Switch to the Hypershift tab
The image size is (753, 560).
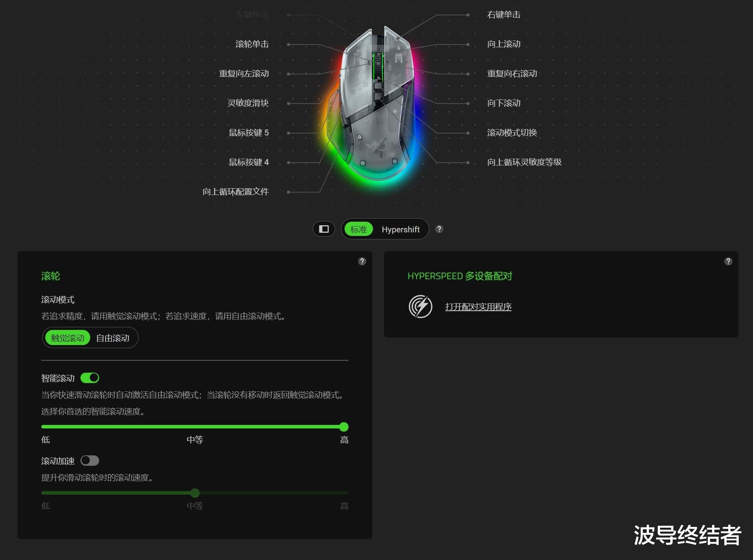tap(401, 229)
